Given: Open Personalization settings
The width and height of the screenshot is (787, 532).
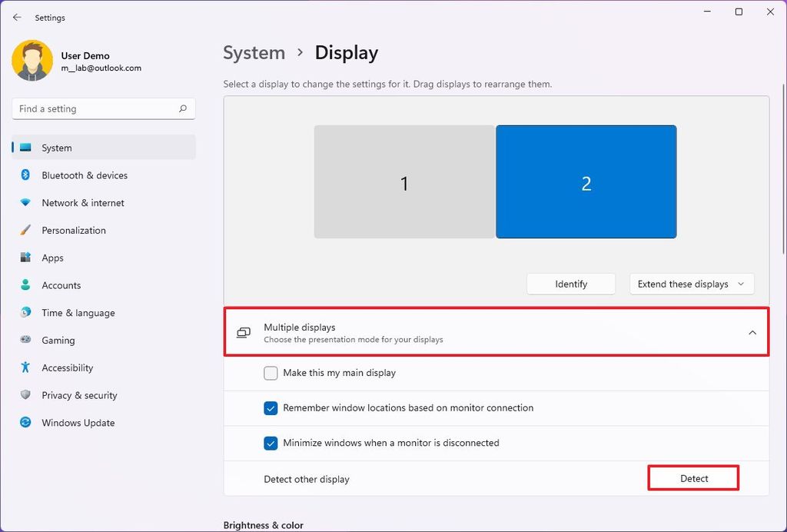Looking at the screenshot, I should [74, 230].
